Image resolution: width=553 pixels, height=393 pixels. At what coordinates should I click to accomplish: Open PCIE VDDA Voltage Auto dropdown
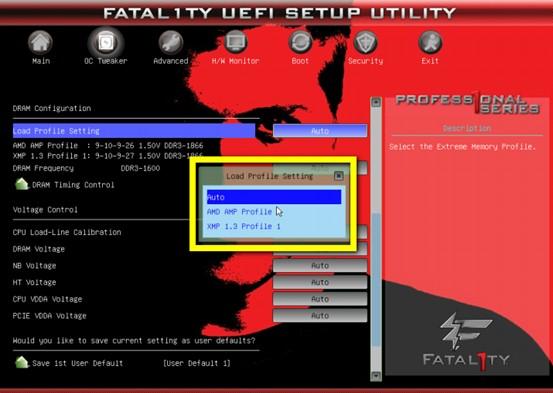click(320, 315)
